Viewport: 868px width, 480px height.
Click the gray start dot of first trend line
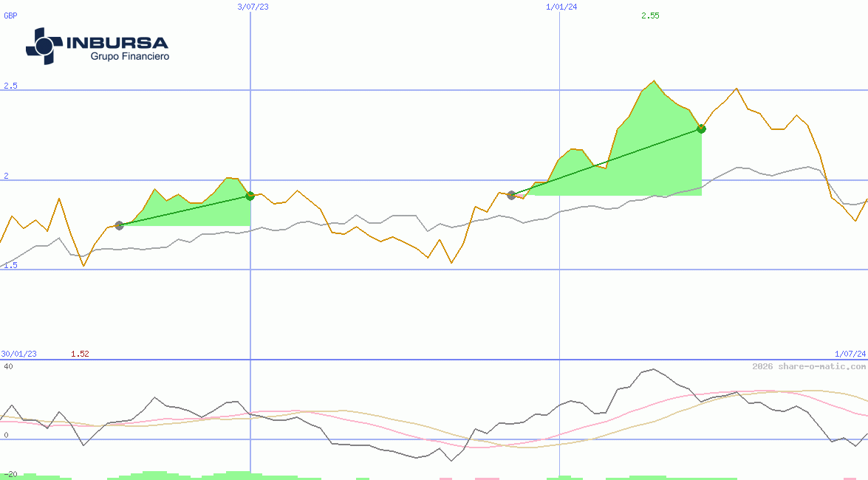click(x=119, y=225)
